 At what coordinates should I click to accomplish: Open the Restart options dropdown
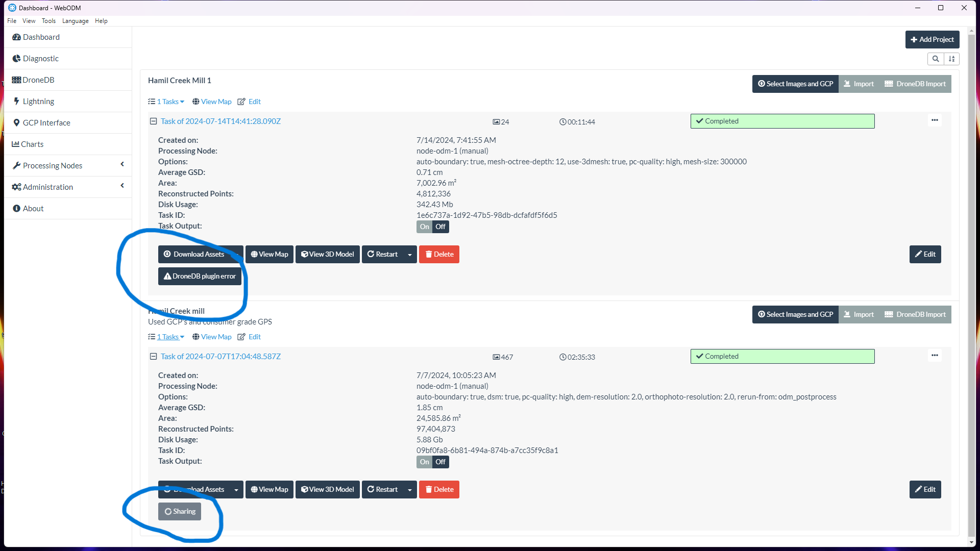click(410, 254)
